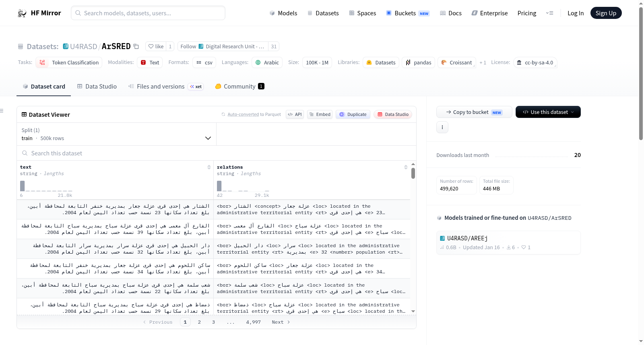
Task: Click the page scrollbar on the right
Action: [641, 74]
